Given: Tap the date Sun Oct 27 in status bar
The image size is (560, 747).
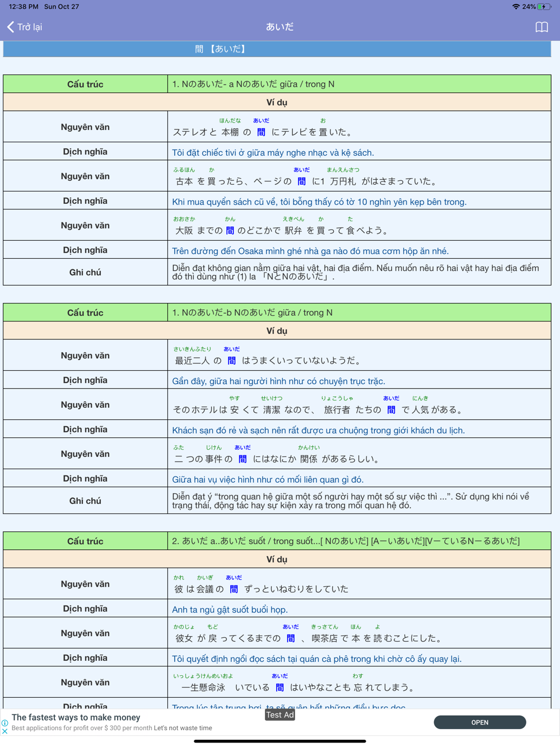Looking at the screenshot, I should (x=62, y=7).
